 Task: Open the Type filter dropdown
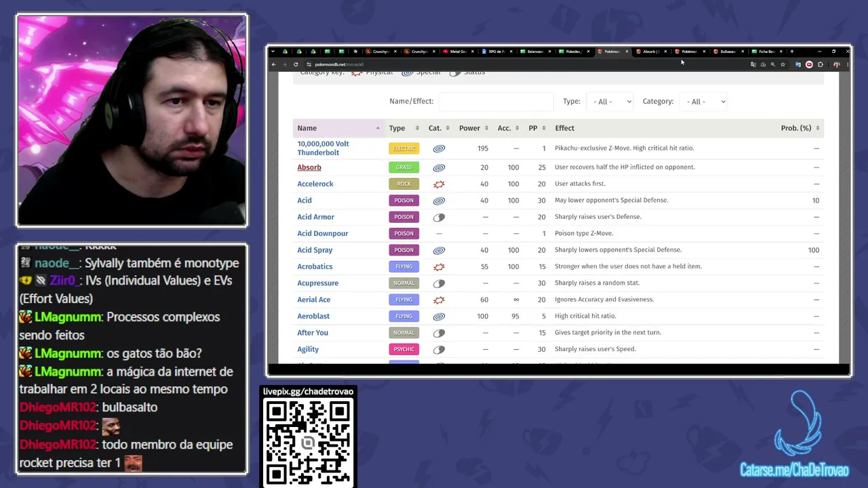(610, 102)
